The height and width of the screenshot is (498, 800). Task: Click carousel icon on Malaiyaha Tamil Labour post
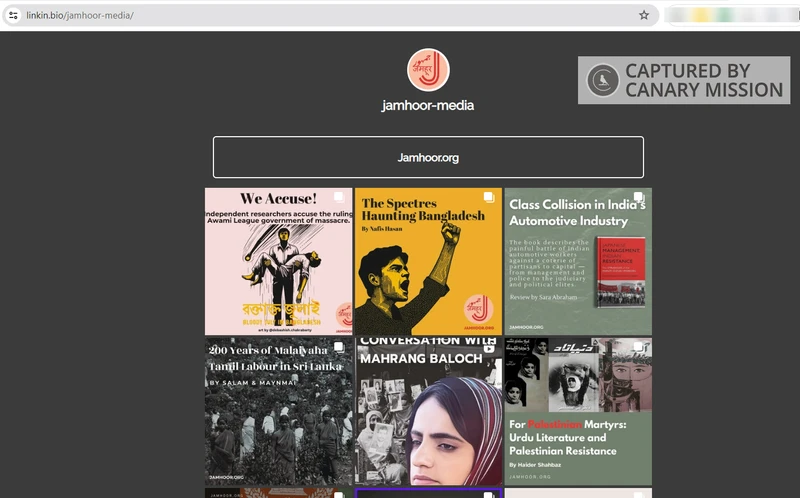coord(339,347)
